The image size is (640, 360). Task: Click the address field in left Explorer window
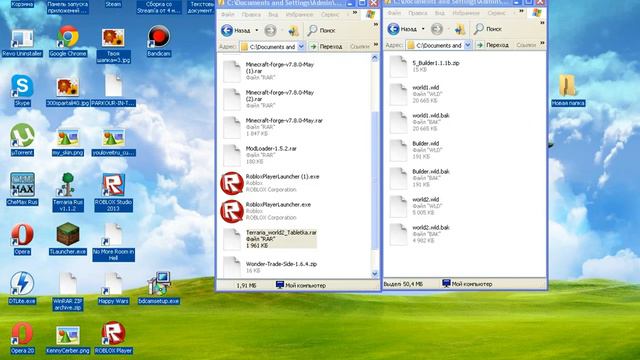(272, 47)
